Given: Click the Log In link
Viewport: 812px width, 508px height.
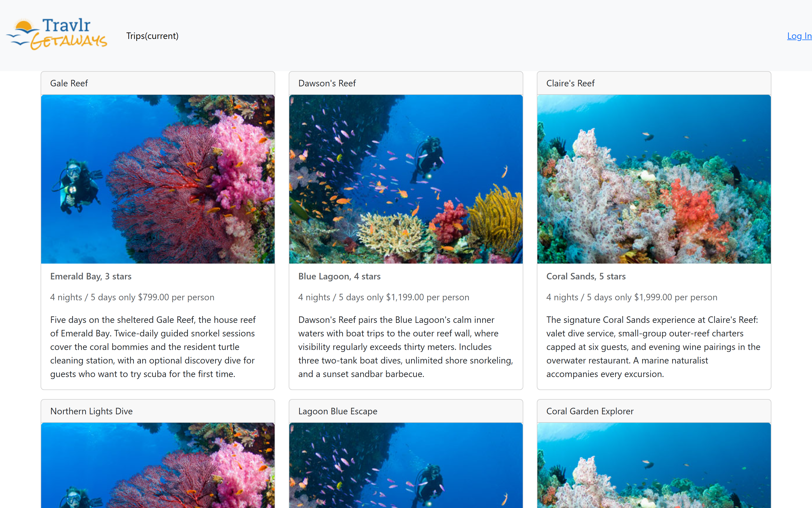Looking at the screenshot, I should pyautogui.click(x=799, y=36).
